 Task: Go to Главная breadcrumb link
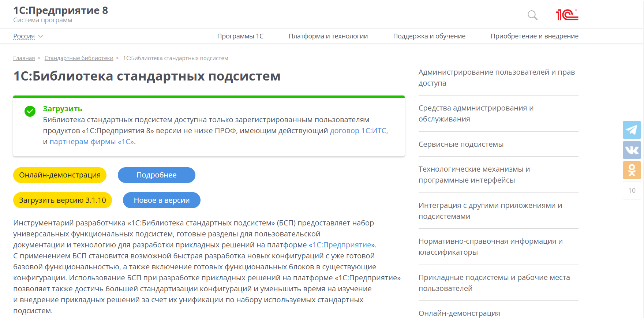[24, 58]
